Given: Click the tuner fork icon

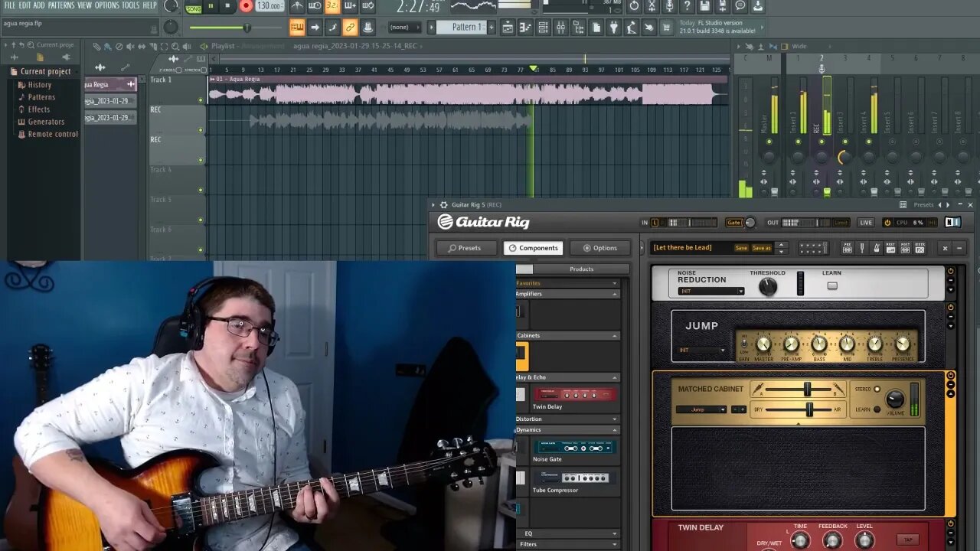Looking at the screenshot, I should [862, 248].
